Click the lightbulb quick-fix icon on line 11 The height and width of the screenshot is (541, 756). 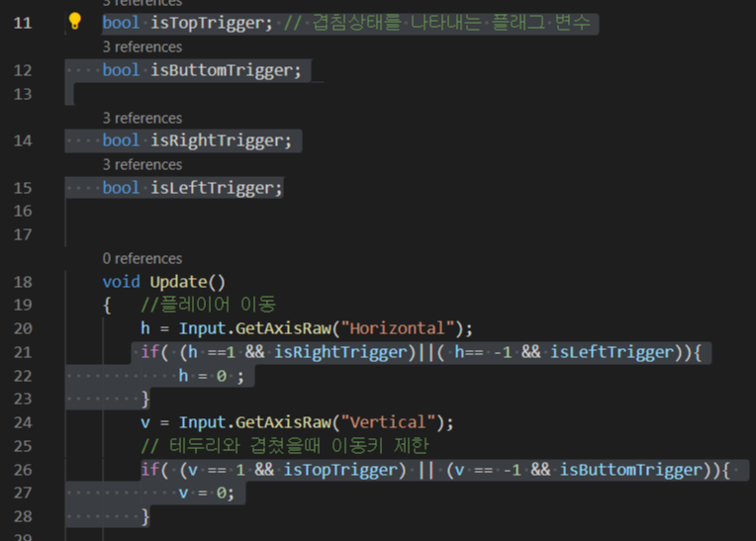(75, 21)
